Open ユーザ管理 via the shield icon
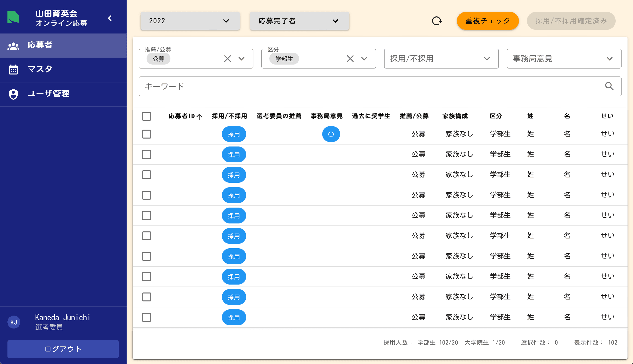This screenshot has width=633, height=364. coord(13,94)
